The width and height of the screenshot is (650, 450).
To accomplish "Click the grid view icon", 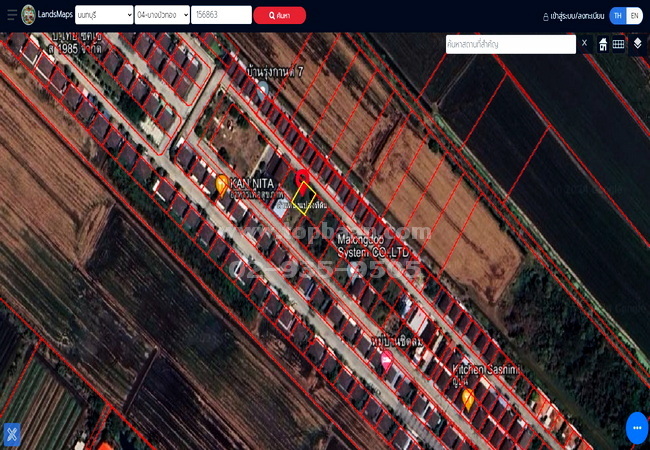I will [619, 44].
